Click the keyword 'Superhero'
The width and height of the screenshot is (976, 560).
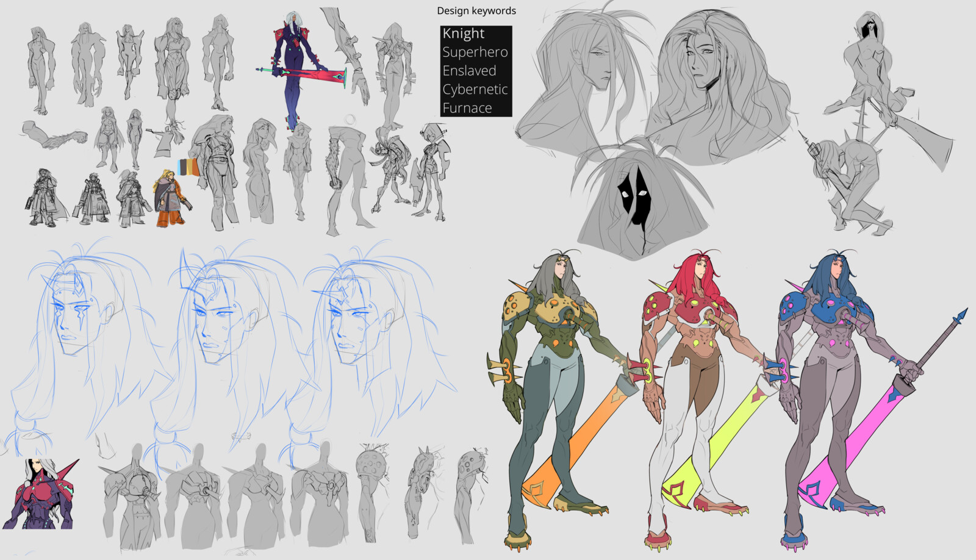475,52
